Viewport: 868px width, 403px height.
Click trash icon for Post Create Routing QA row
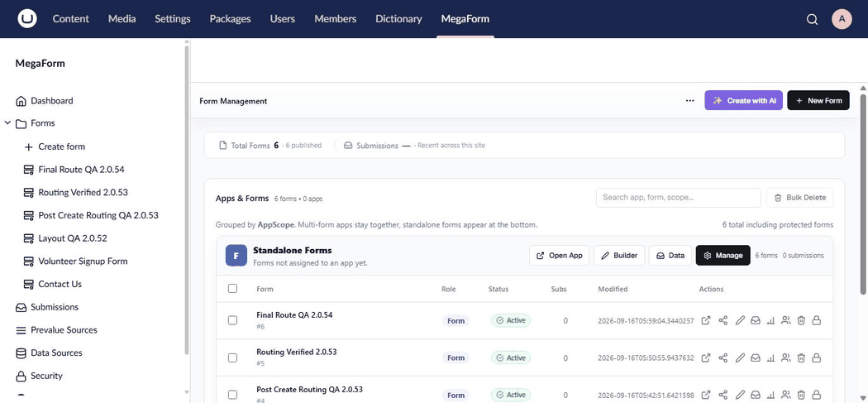801,395
